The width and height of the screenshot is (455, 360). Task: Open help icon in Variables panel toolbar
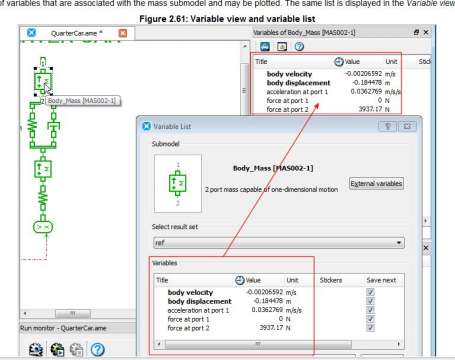[299, 46]
